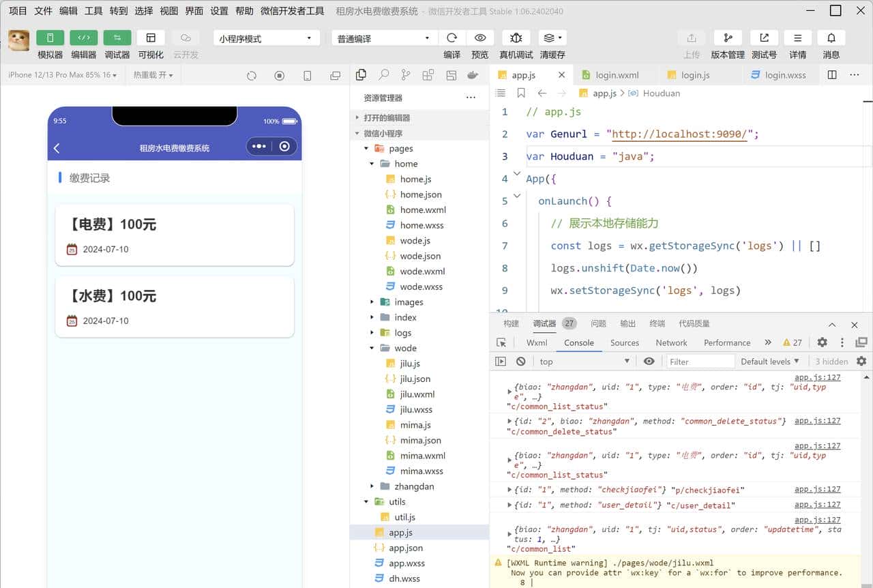Screen dimensions: 873x588
Task: Switch to the Network tab in the debugger
Action: pyautogui.click(x=671, y=342)
